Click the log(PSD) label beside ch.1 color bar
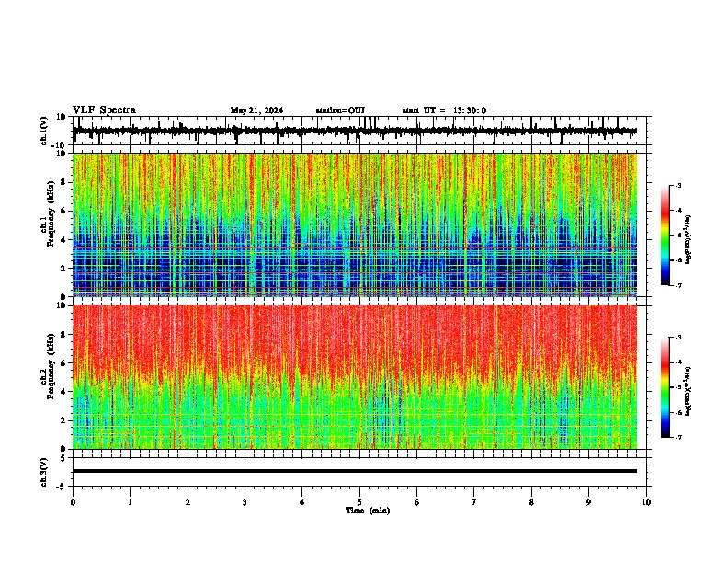This screenshot has width=728, height=563. click(x=688, y=240)
